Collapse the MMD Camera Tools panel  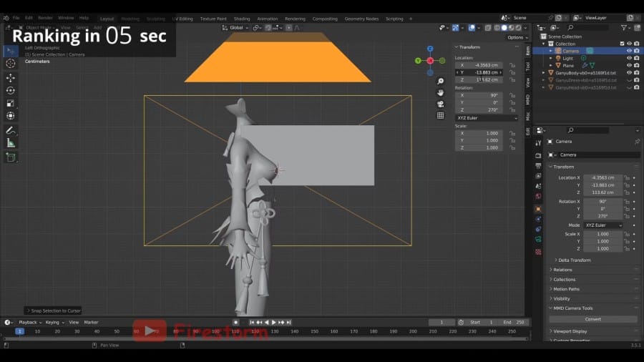(572, 308)
